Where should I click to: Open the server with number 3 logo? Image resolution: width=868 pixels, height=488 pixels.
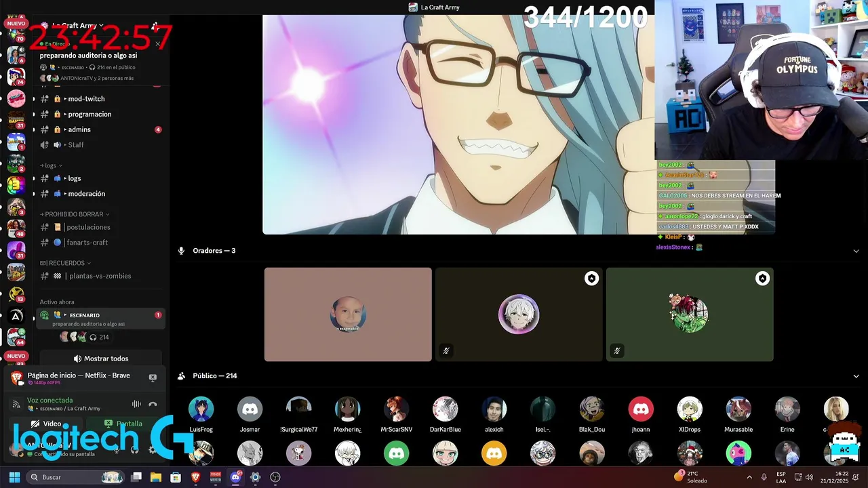coord(16,185)
